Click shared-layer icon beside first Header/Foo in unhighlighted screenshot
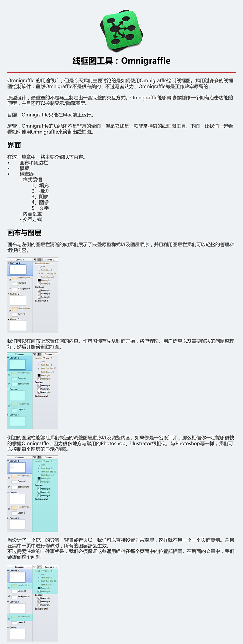This screenshot has width=243, height=644. tap(10, 280)
